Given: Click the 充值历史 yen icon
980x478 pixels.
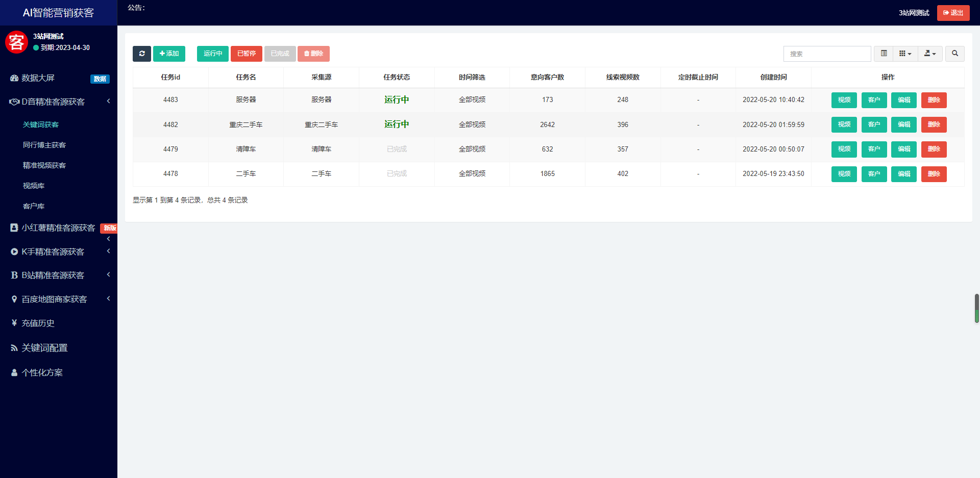Looking at the screenshot, I should pyautogui.click(x=14, y=323).
